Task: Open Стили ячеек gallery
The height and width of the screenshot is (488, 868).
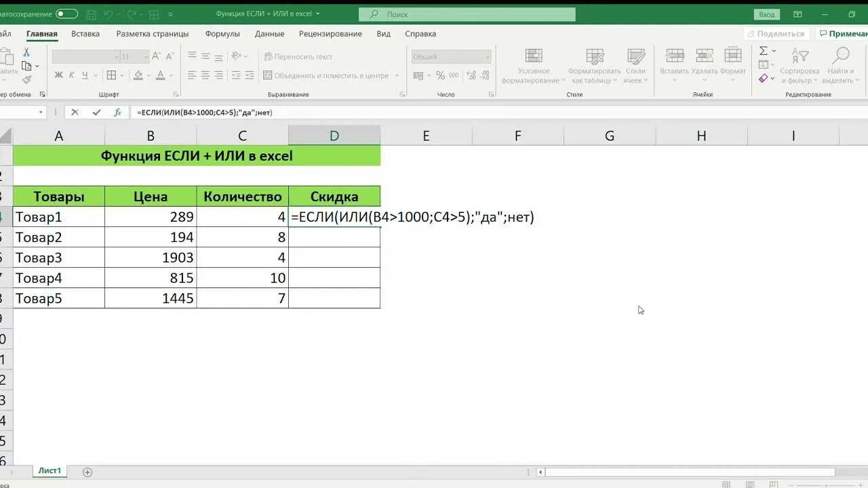Action: tap(636, 66)
